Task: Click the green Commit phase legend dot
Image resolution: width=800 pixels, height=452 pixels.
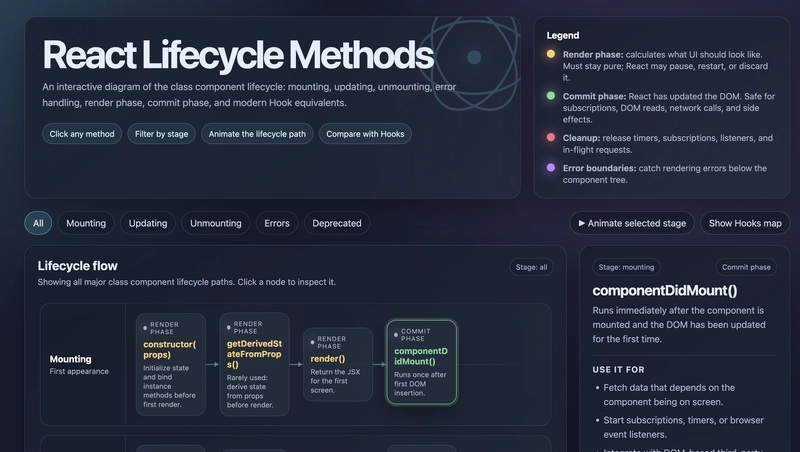Action: [x=551, y=95]
